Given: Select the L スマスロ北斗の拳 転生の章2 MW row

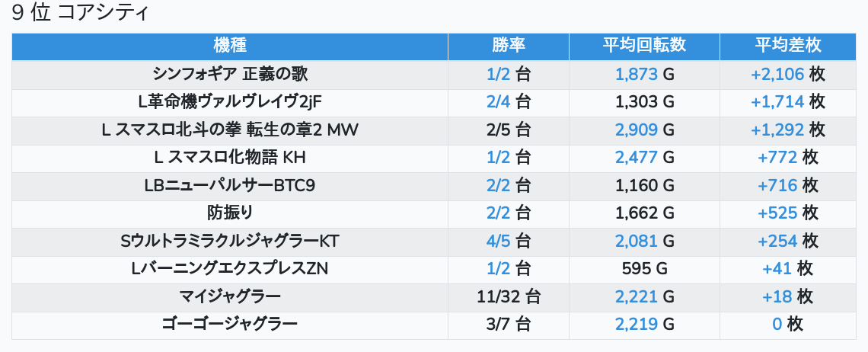Looking at the screenshot, I should click(230, 130).
